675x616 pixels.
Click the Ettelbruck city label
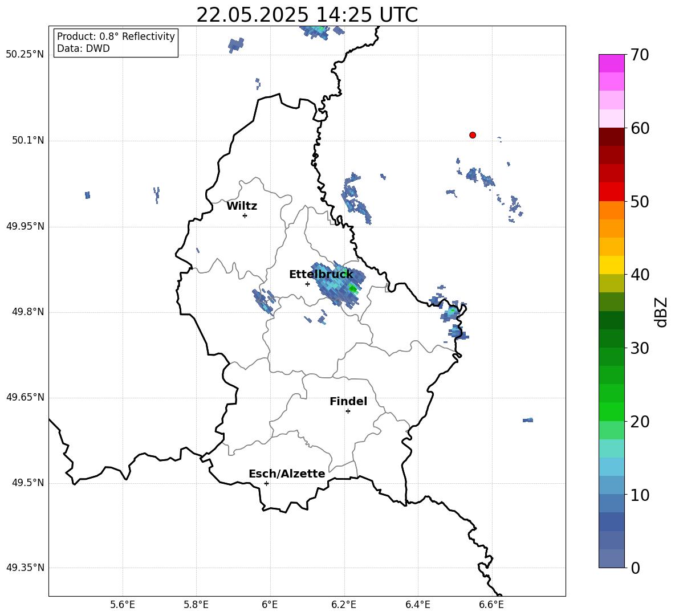(321, 275)
